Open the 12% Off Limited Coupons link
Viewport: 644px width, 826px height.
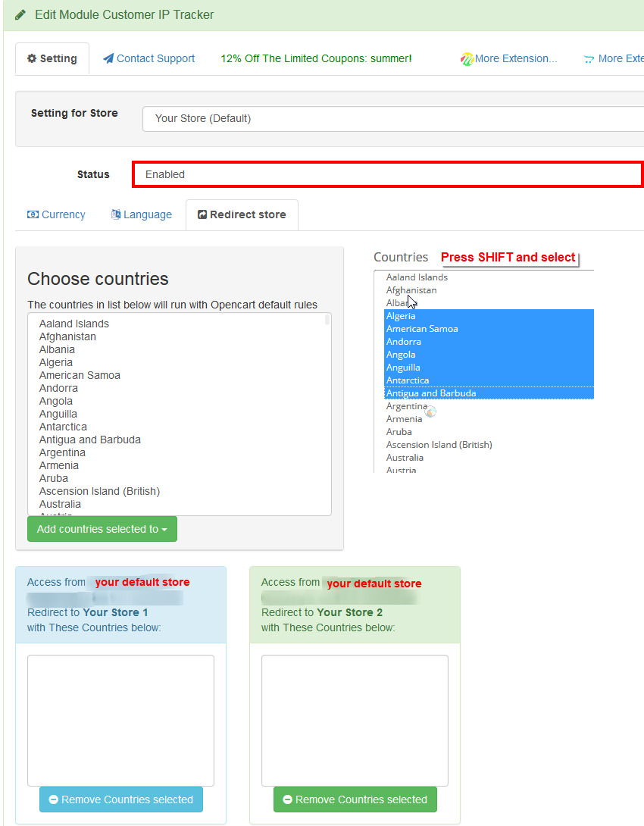316,58
